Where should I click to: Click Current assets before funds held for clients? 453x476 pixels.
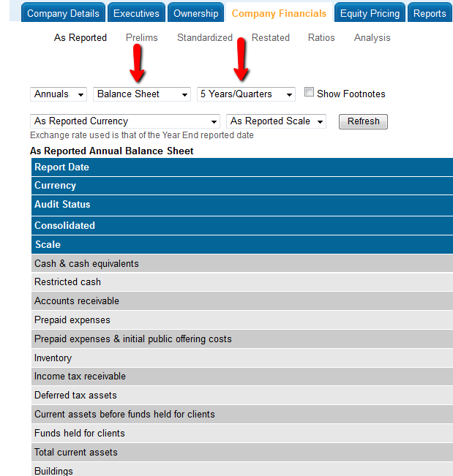click(x=242, y=415)
